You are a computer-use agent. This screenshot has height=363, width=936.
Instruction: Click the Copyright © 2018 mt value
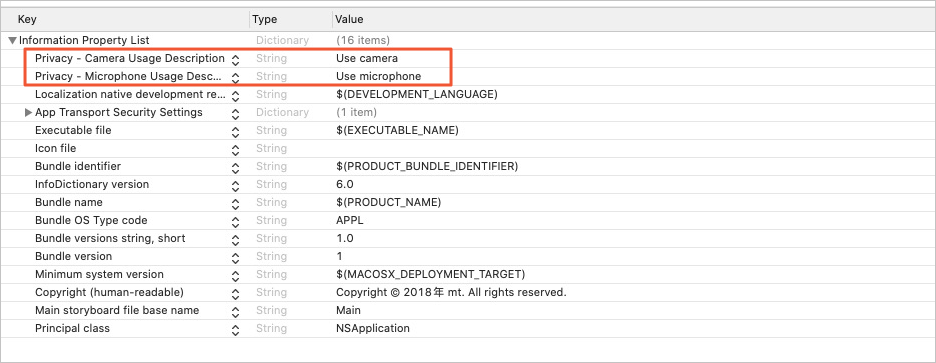click(x=451, y=293)
